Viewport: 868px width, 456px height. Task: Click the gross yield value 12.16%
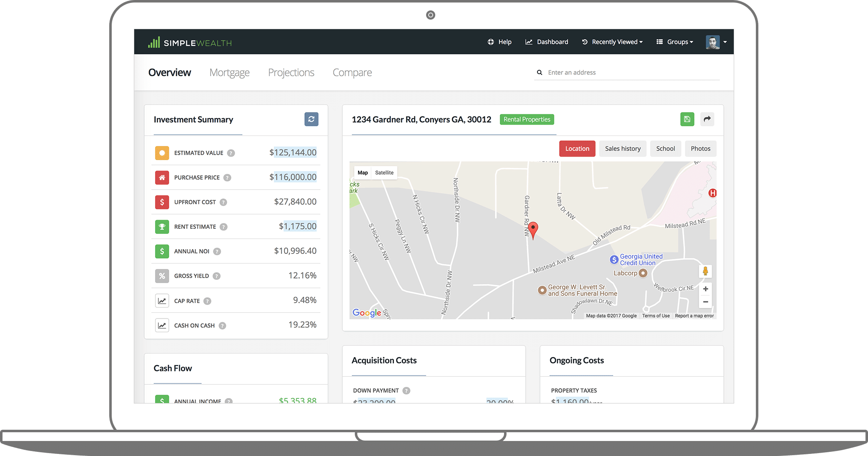(302, 276)
